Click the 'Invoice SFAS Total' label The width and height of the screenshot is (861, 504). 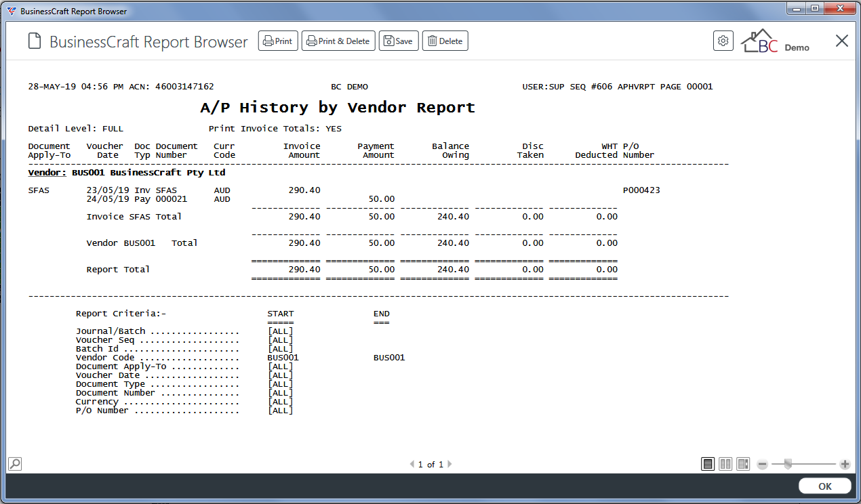pos(134,217)
